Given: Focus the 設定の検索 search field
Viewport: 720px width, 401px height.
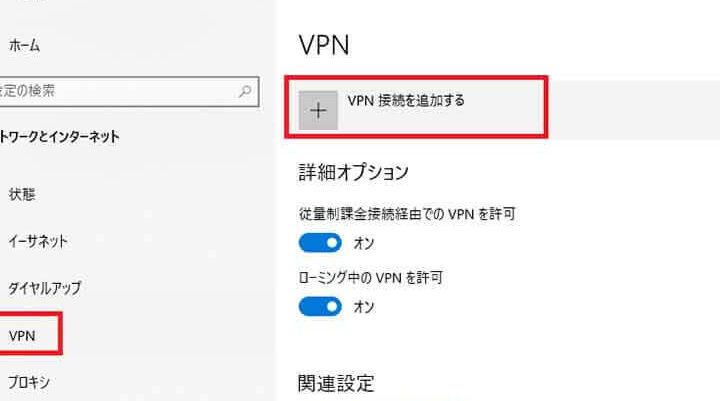Looking at the screenshot, I should pos(129,92).
